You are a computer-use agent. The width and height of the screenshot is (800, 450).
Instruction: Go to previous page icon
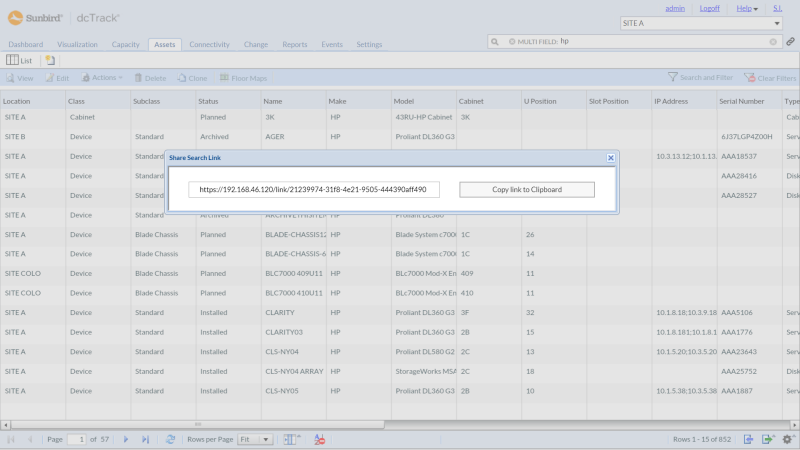click(30, 439)
